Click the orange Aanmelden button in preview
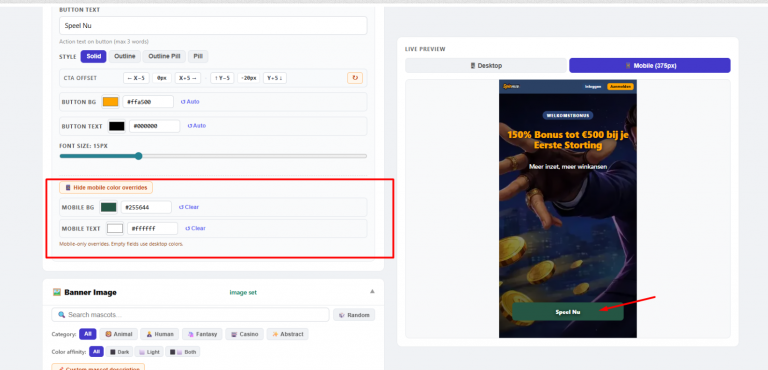The width and height of the screenshot is (768, 370). click(x=621, y=87)
